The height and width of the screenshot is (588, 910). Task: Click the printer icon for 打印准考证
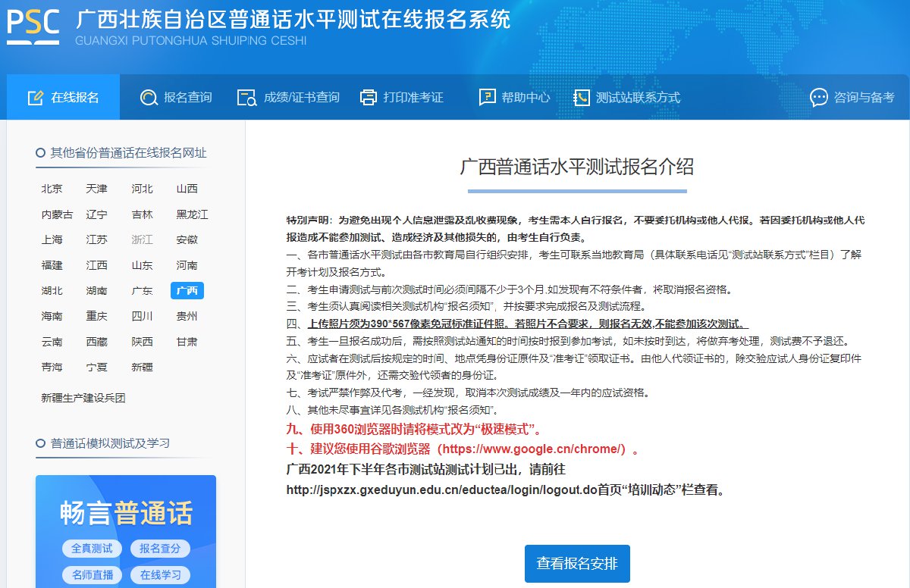(369, 98)
